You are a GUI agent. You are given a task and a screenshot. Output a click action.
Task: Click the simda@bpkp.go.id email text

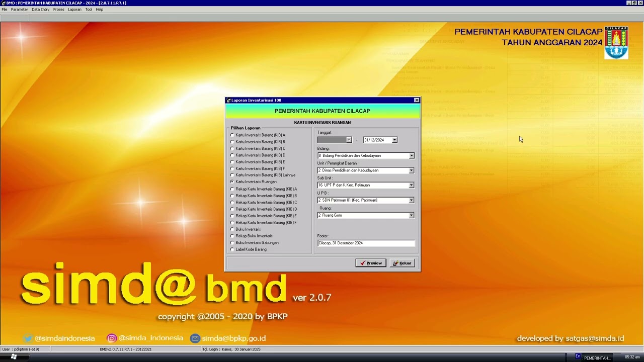point(233,338)
